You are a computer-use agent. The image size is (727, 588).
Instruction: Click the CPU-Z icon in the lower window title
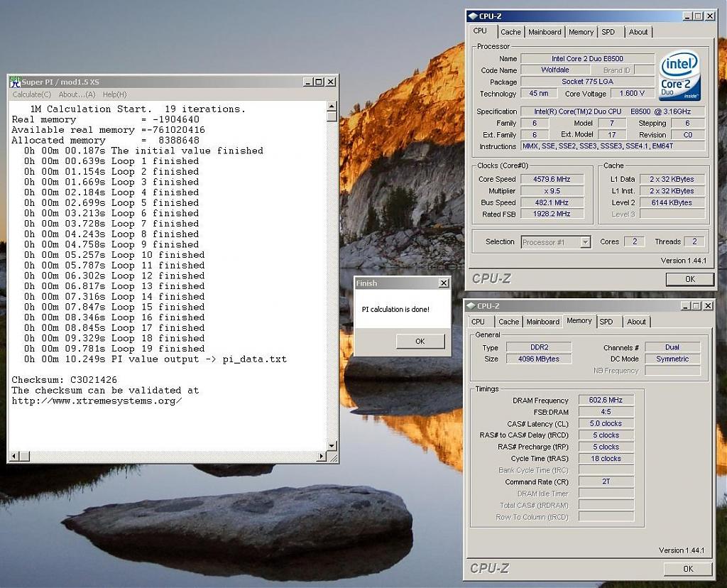point(471,306)
